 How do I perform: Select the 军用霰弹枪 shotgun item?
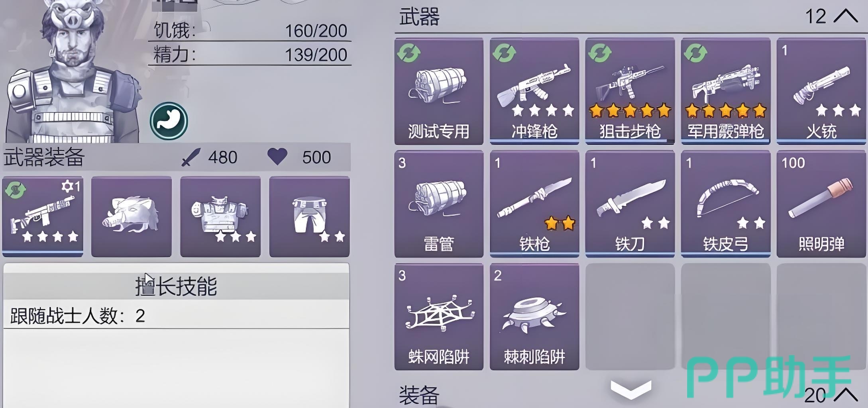click(725, 91)
